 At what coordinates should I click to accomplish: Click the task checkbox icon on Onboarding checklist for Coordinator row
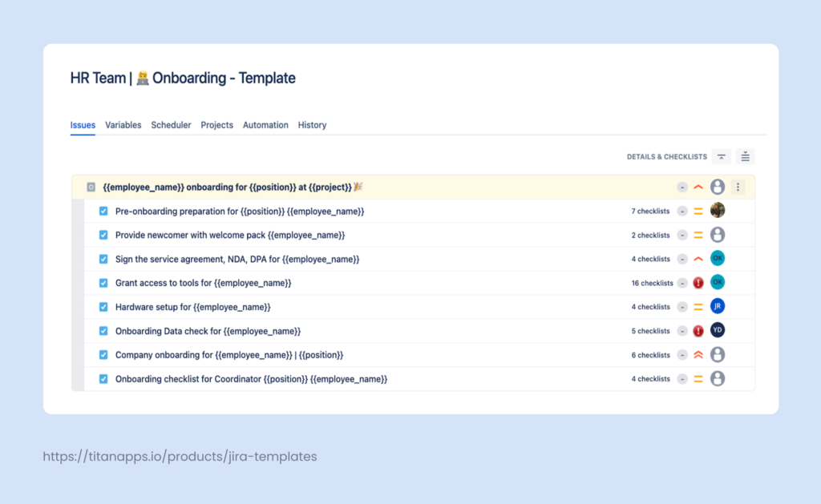point(103,378)
